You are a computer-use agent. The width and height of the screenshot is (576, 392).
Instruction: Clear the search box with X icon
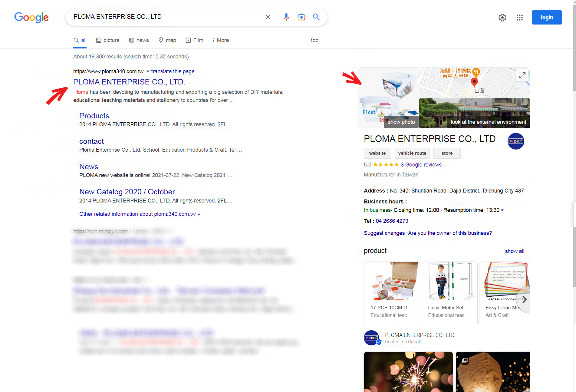coord(268,17)
